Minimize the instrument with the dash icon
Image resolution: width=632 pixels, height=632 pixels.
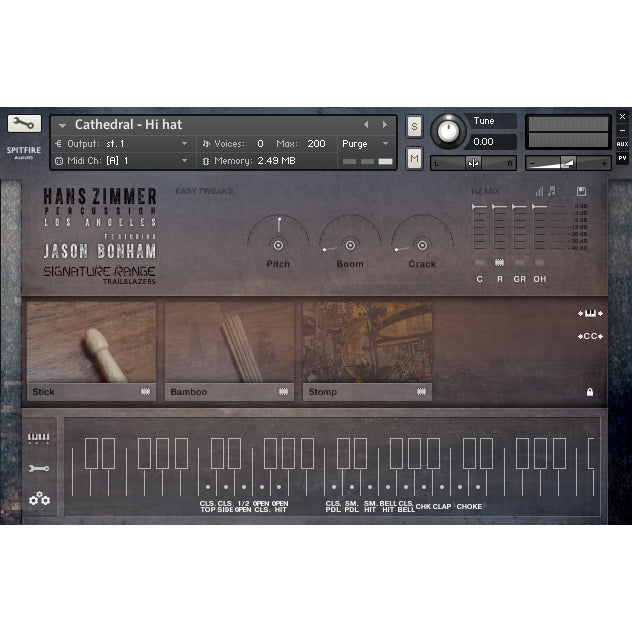622,130
